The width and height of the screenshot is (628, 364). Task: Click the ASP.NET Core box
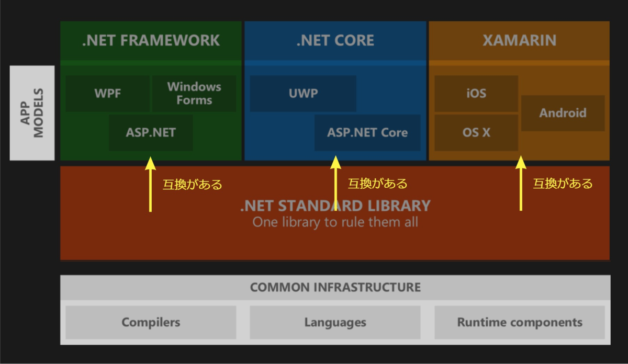(x=367, y=133)
